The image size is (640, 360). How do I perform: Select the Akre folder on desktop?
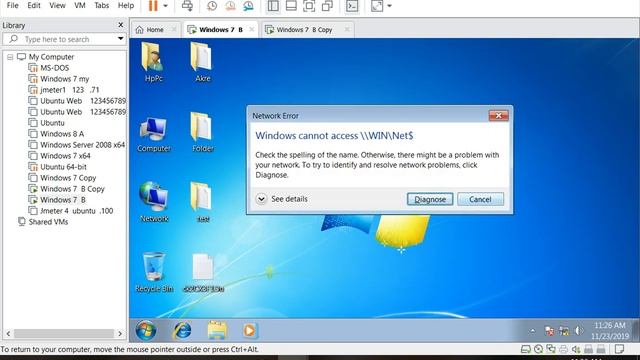pyautogui.click(x=202, y=62)
